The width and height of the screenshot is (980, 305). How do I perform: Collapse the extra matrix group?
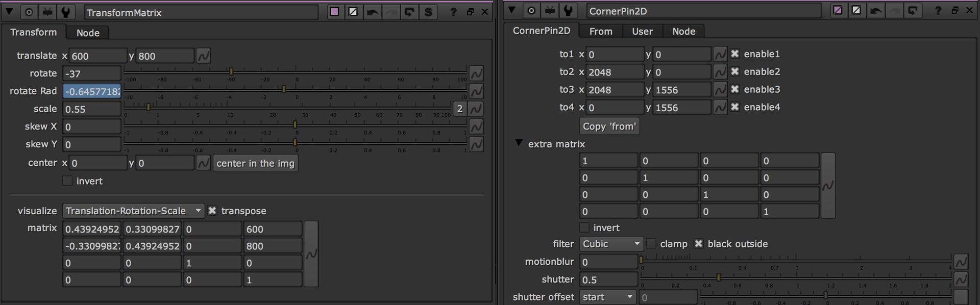tap(519, 143)
